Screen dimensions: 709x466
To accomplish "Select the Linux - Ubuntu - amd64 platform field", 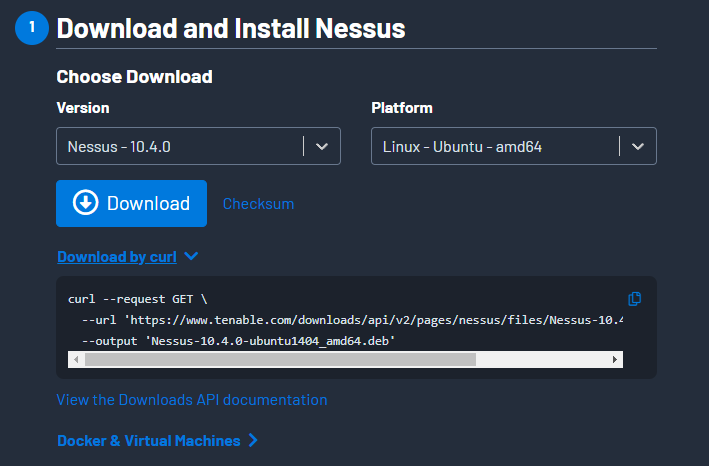I will (514, 146).
